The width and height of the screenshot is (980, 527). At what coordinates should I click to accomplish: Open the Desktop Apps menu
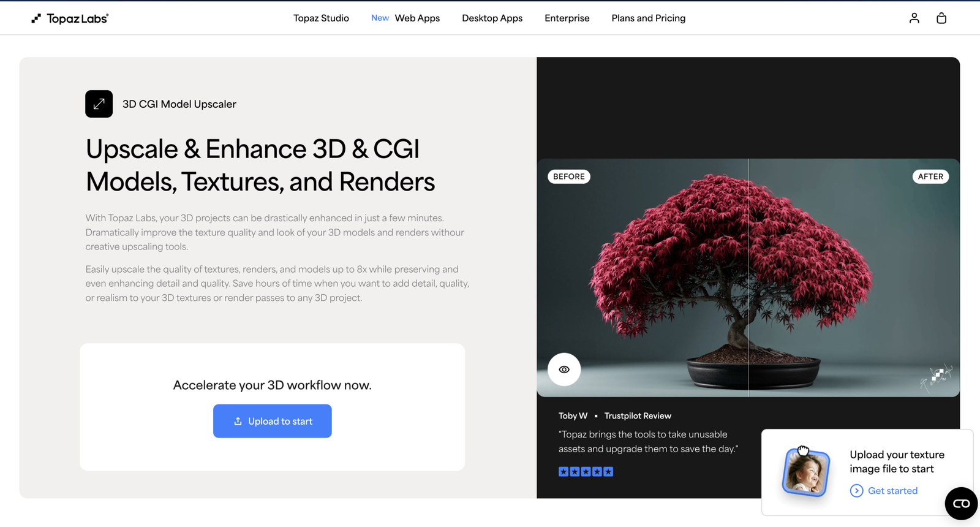click(x=492, y=18)
